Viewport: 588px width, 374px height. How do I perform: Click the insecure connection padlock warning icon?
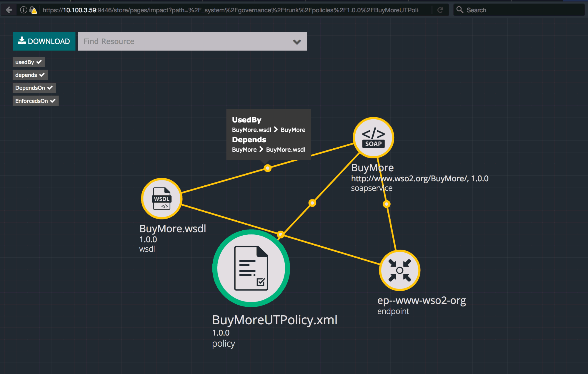[33, 10]
